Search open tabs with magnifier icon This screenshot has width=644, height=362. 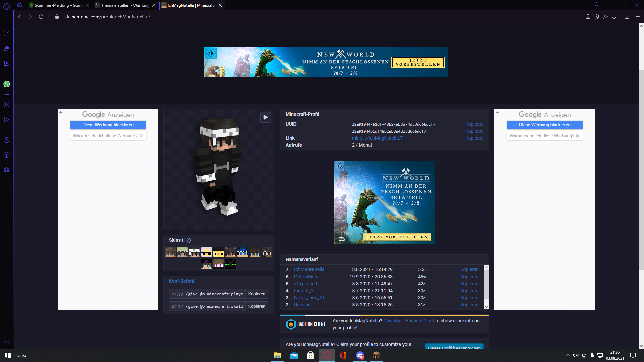pyautogui.click(x=597, y=5)
